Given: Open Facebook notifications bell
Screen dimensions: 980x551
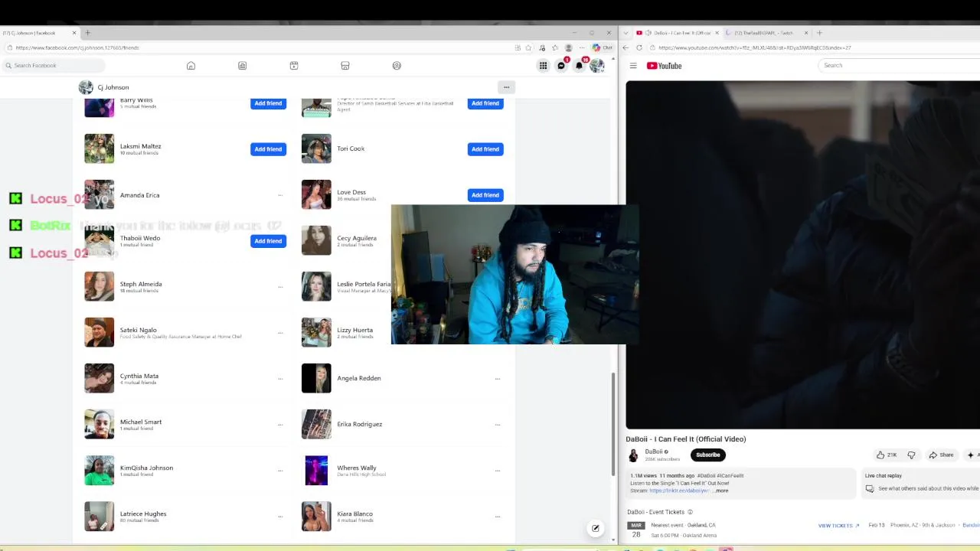Looking at the screenshot, I should point(579,66).
